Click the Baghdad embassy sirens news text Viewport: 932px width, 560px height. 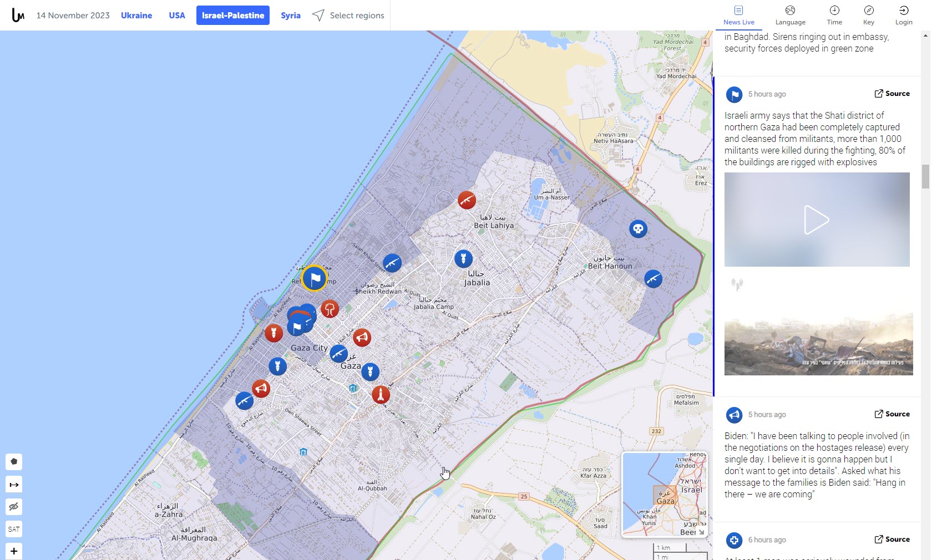[807, 43]
